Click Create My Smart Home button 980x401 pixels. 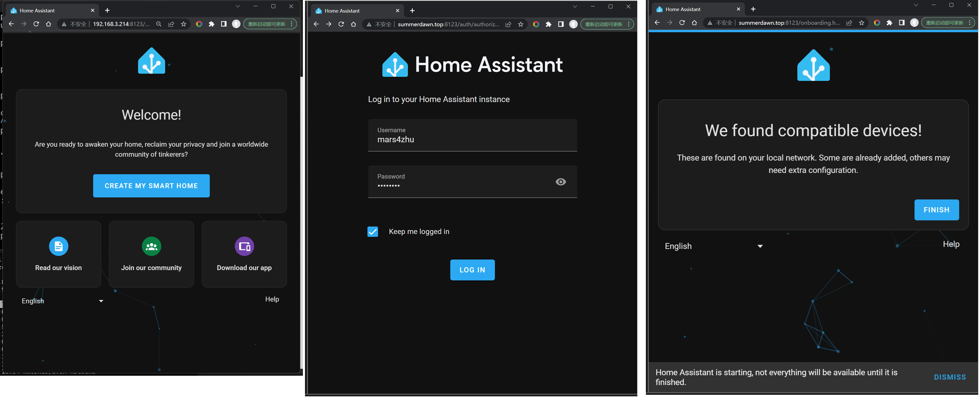(151, 186)
